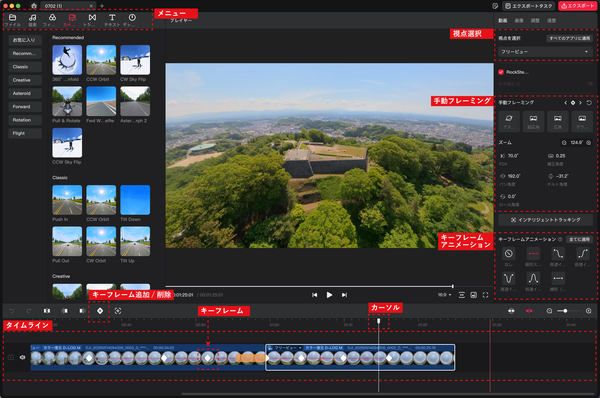Screen dimensions: 600x398
Task: Select the Rotation category
Action: (25, 120)
